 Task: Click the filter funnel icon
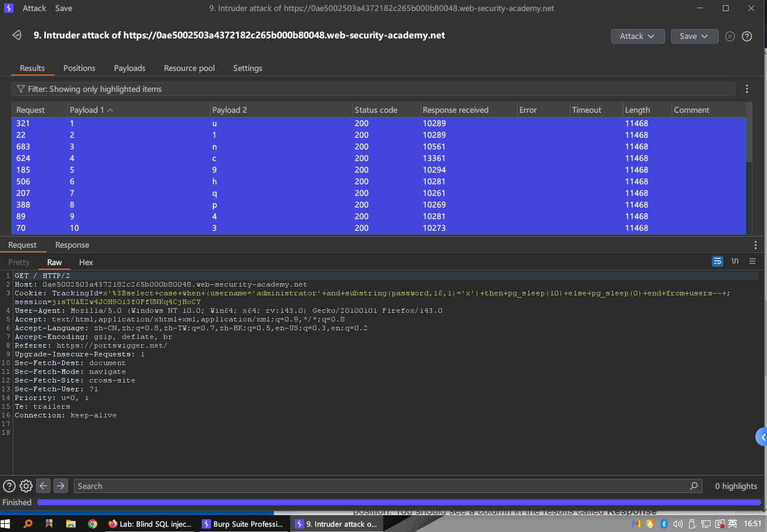(x=21, y=89)
